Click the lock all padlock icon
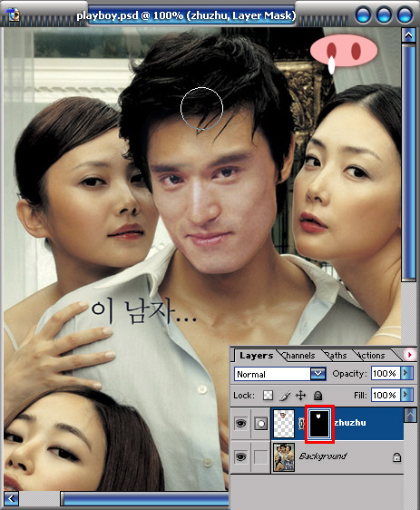The height and width of the screenshot is (510, 420). click(317, 396)
